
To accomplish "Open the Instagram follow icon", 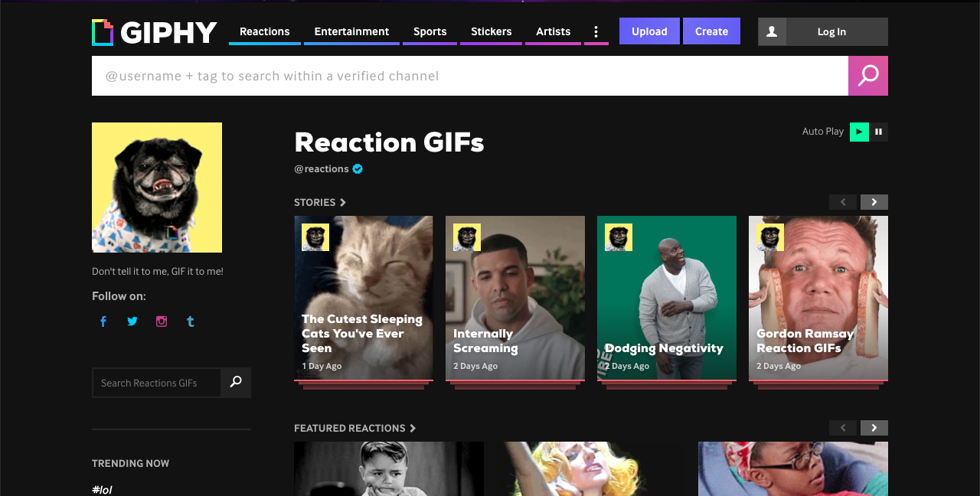I will point(162,321).
